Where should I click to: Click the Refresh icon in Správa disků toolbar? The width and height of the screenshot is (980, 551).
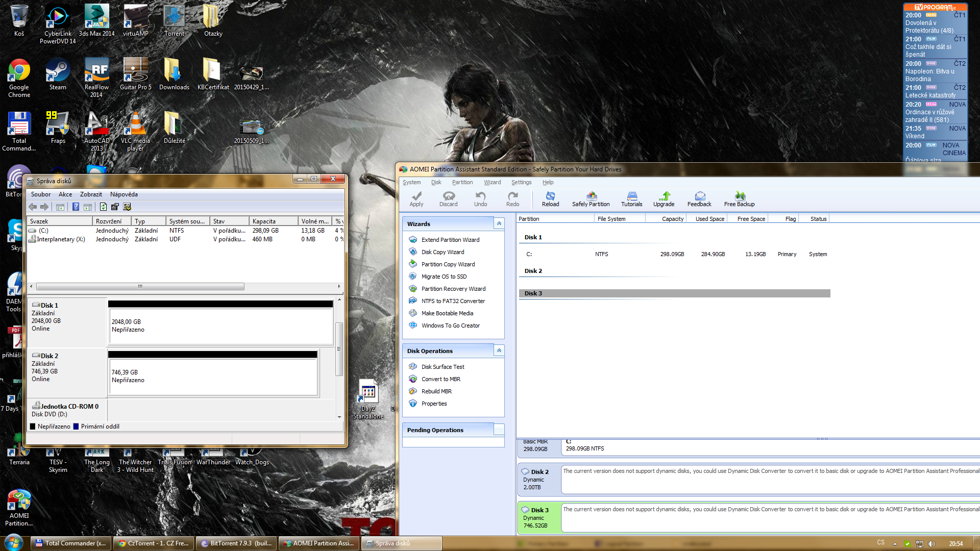click(x=103, y=207)
